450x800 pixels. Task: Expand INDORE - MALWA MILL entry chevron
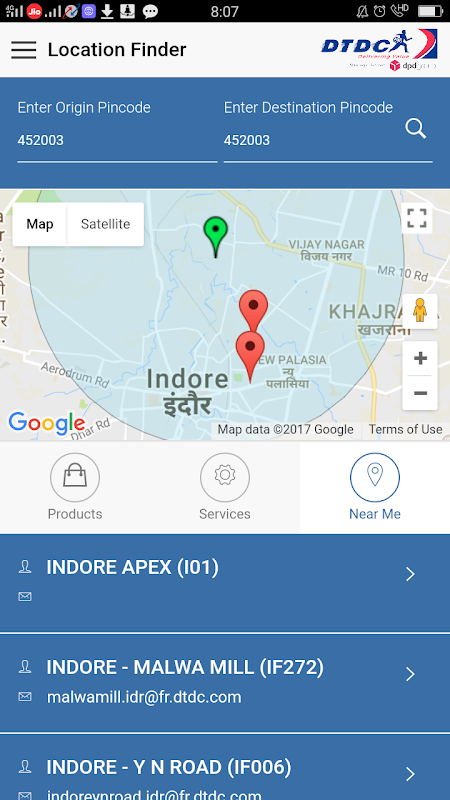click(411, 674)
